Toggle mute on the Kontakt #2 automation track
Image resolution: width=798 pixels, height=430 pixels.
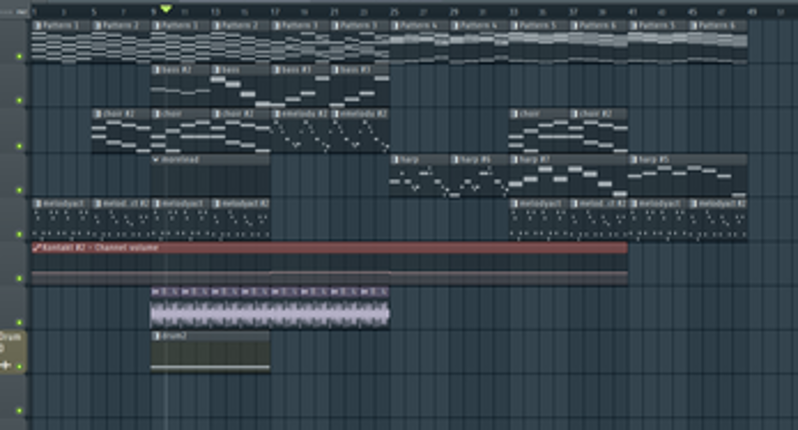(19, 278)
